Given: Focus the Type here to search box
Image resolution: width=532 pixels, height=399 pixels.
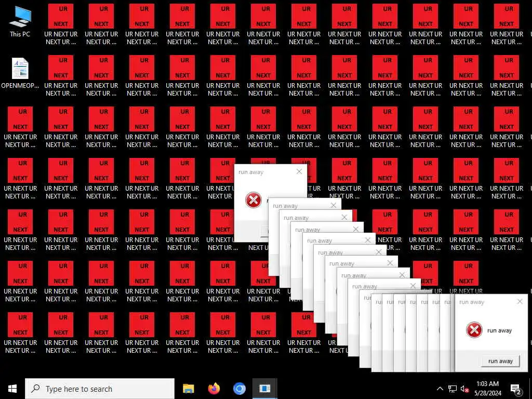Looking at the screenshot, I should click(x=100, y=389).
